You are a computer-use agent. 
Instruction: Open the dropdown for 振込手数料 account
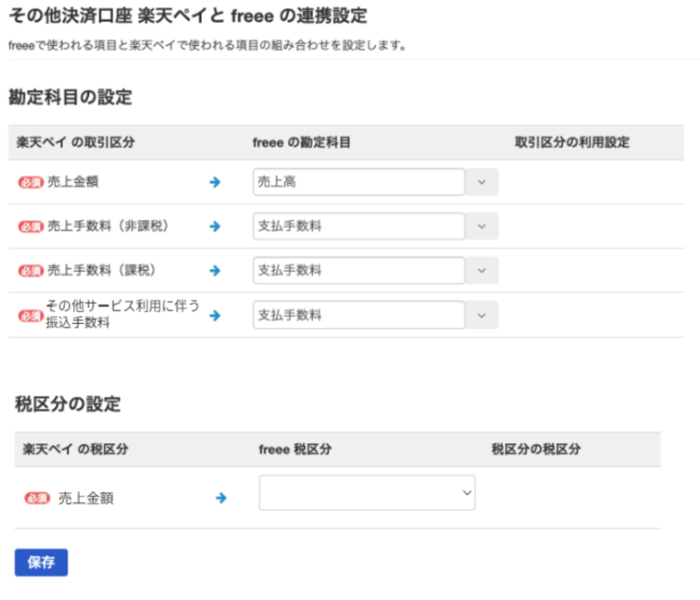tap(358, 315)
